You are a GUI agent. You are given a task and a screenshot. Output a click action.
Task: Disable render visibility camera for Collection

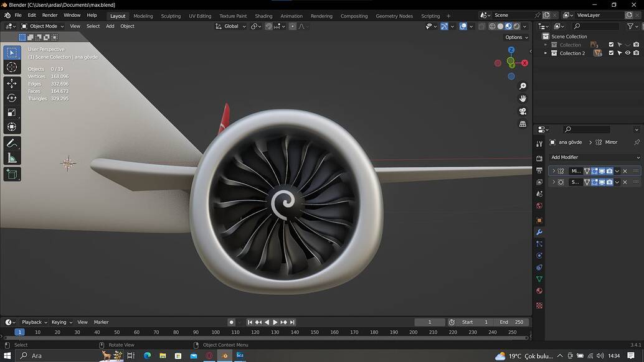637,45
